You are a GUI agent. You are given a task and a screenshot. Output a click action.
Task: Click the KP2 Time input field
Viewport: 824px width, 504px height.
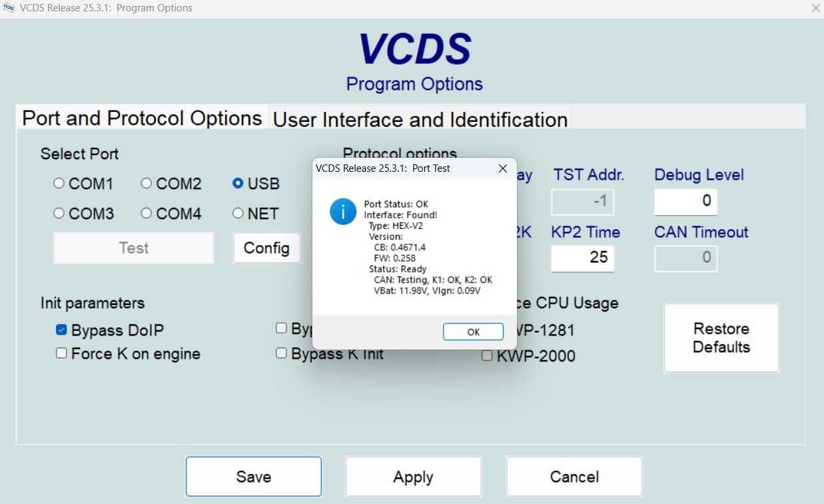[582, 258]
